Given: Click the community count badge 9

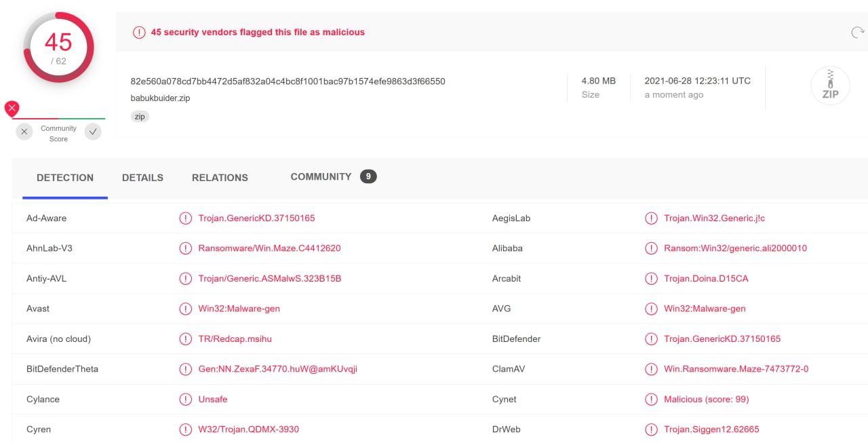Looking at the screenshot, I should [x=368, y=176].
